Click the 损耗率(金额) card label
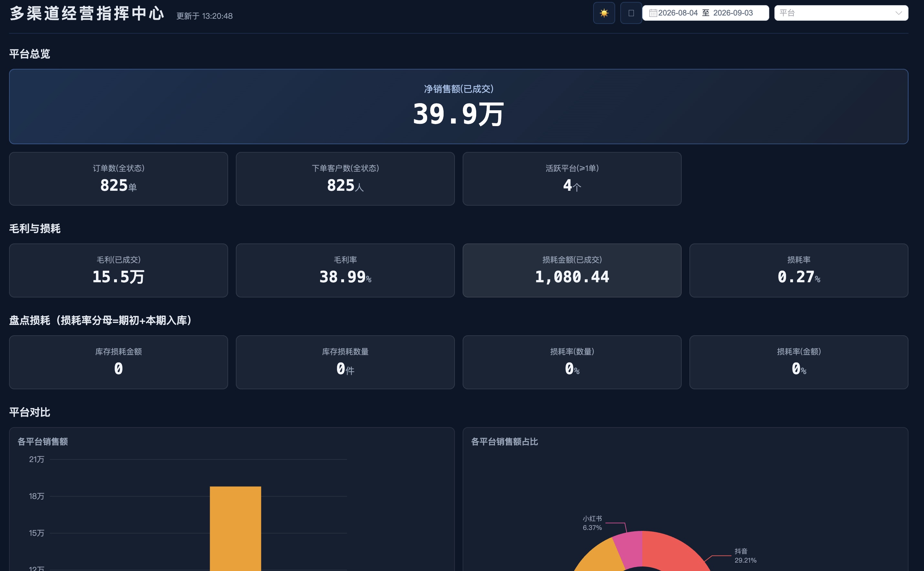924x571 pixels. [799, 351]
